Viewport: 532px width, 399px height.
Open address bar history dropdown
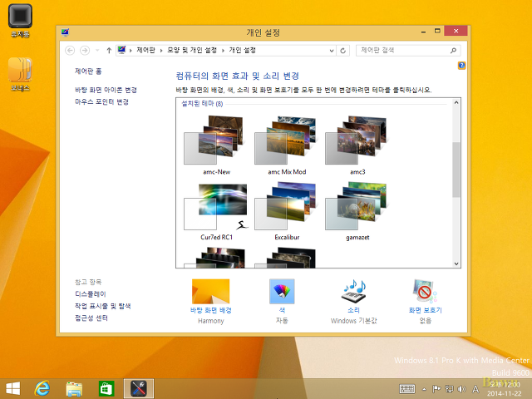pyautogui.click(x=332, y=51)
